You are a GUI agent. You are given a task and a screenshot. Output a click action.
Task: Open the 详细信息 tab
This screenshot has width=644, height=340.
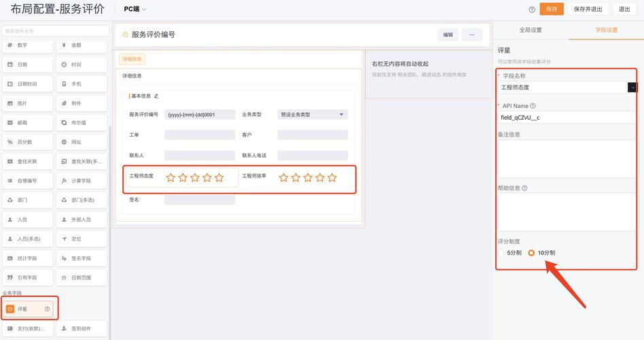132,59
